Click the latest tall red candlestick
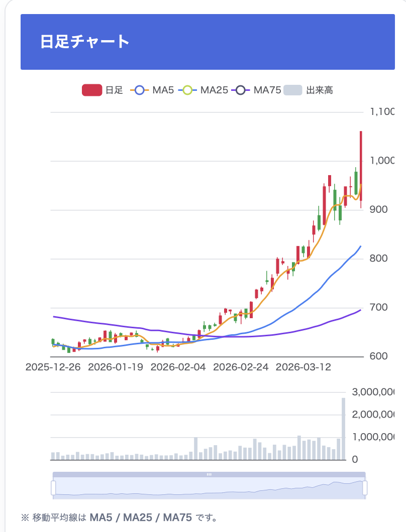The height and width of the screenshot is (532, 406). pos(361,166)
